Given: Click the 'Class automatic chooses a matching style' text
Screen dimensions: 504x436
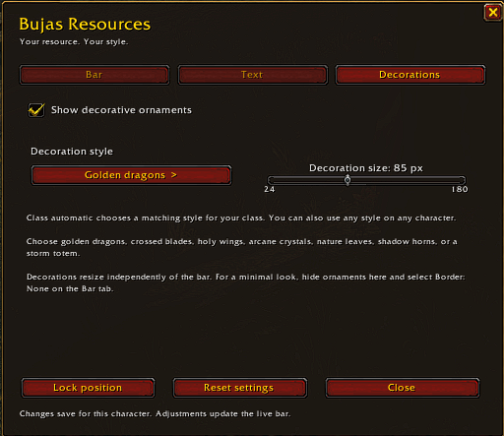Looking at the screenshot, I should (x=241, y=218).
